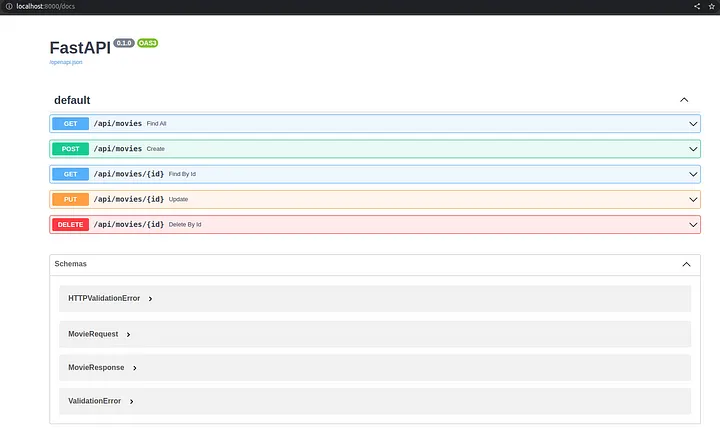Click the Schemas section title
This screenshot has height=435, width=720.
click(70, 264)
